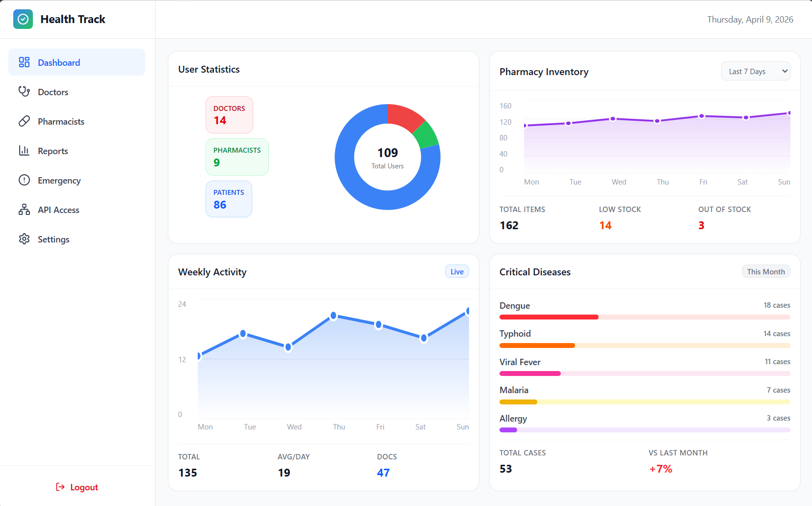Click the Reports bar chart icon
The image size is (812, 506).
click(x=24, y=151)
